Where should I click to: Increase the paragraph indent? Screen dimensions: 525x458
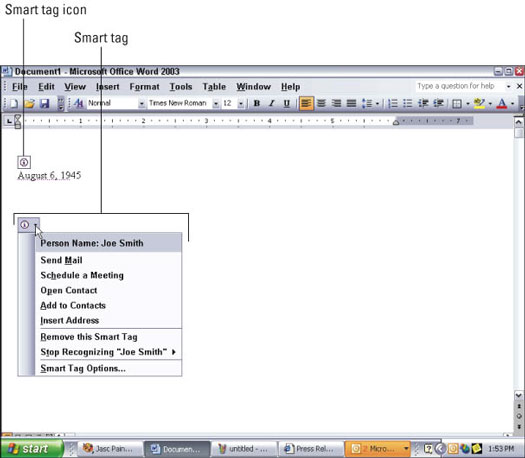click(439, 103)
